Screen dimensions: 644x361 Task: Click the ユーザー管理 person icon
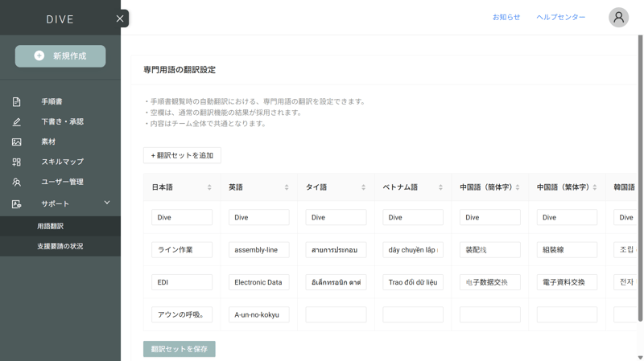16,183
